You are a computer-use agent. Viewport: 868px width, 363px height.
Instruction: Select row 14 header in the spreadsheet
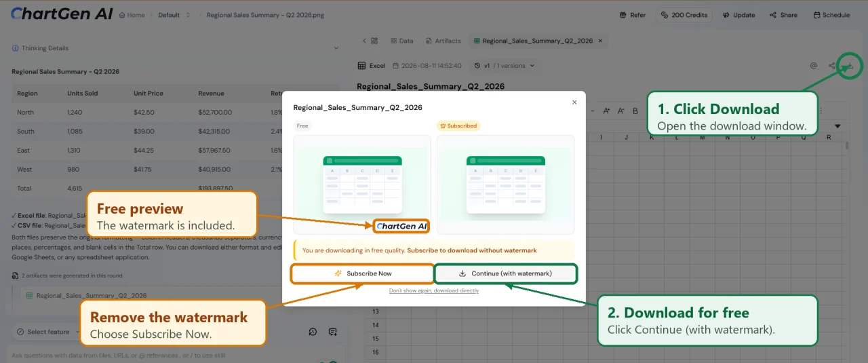(374, 325)
